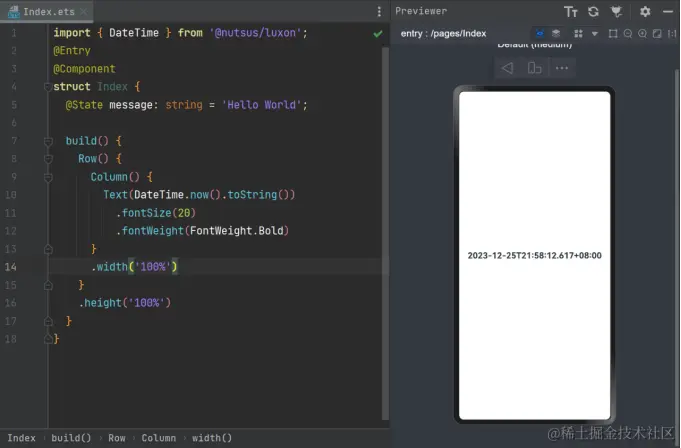Click fold end marker on line 13
Image resolution: width=681 pixels, height=448 pixels.
click(48, 249)
